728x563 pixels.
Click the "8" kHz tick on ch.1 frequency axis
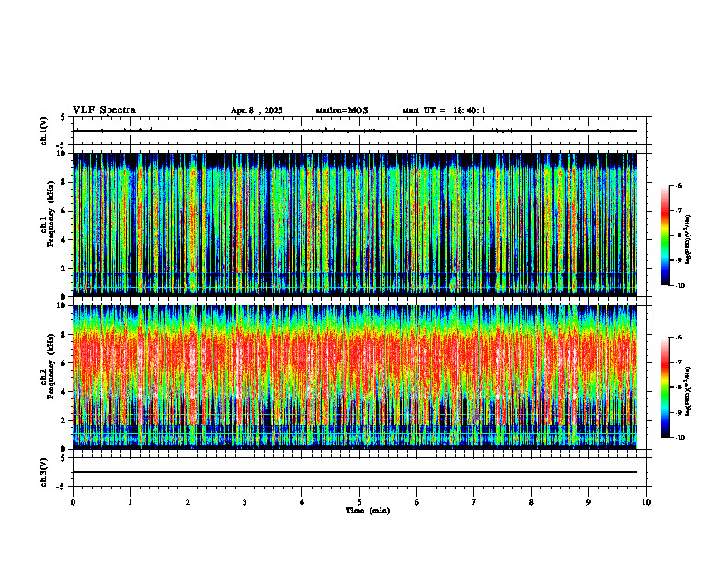(64, 182)
